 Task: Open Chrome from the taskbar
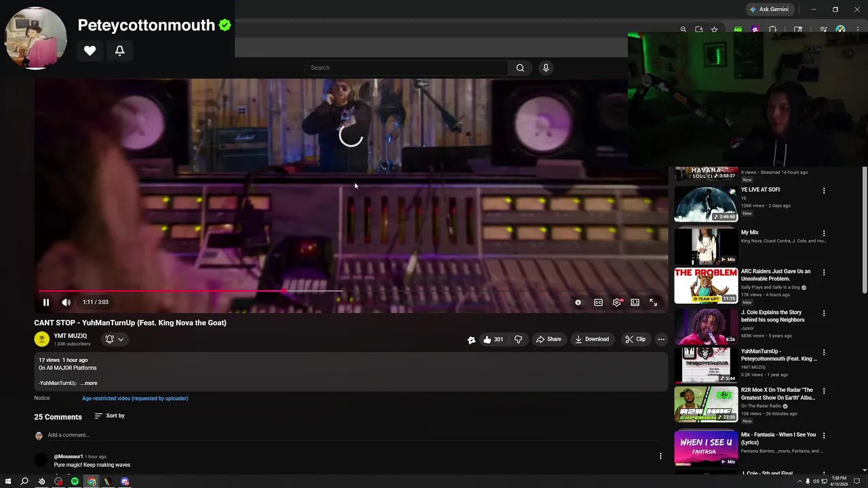click(x=92, y=482)
